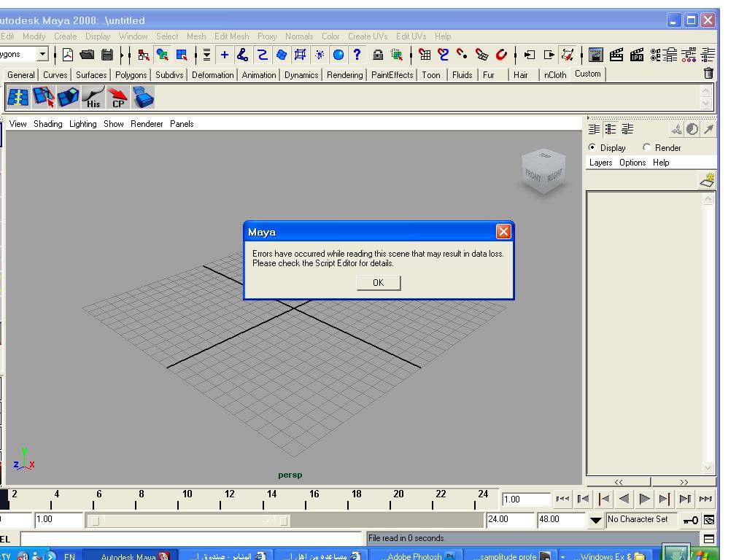
Task: Open the Renderer panel menu
Action: pos(147,124)
